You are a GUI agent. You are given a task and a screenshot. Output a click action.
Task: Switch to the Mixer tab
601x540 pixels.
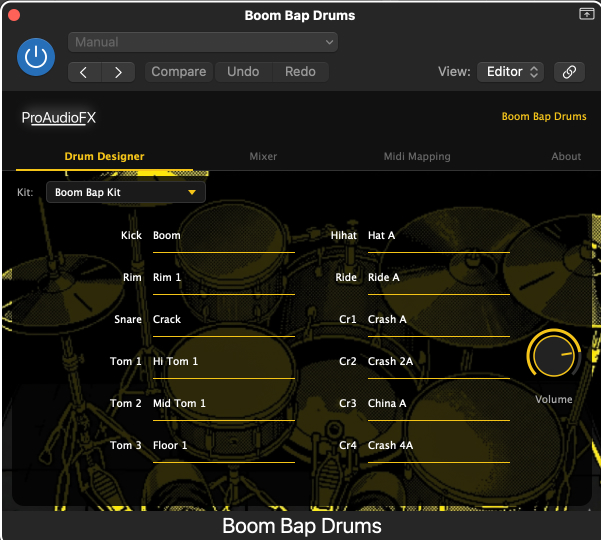263,156
